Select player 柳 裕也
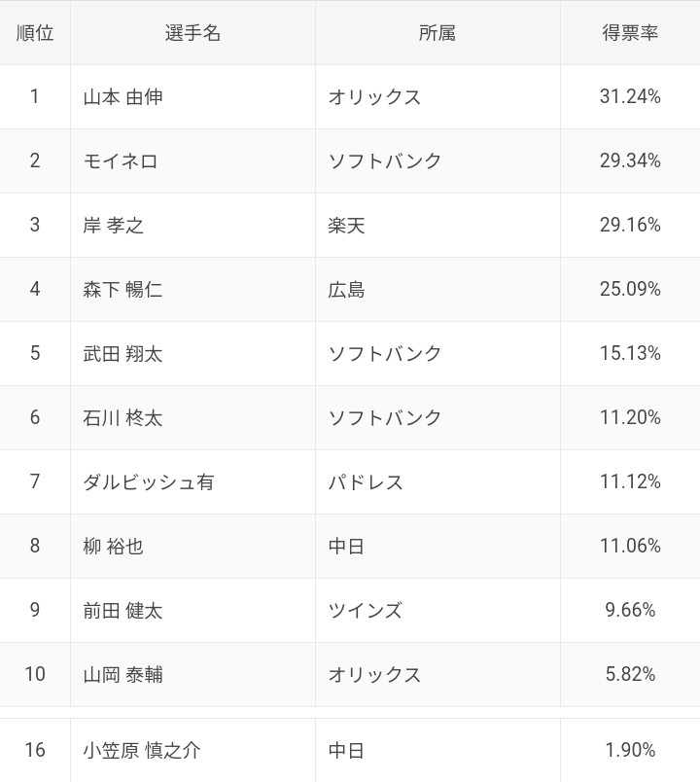Image resolution: width=700 pixels, height=782 pixels. point(114,547)
